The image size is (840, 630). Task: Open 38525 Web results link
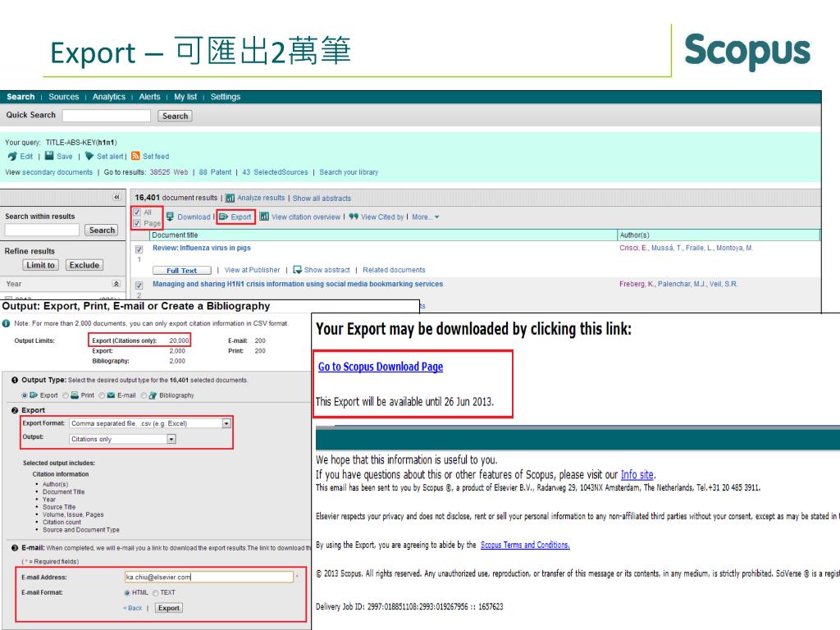169,172
